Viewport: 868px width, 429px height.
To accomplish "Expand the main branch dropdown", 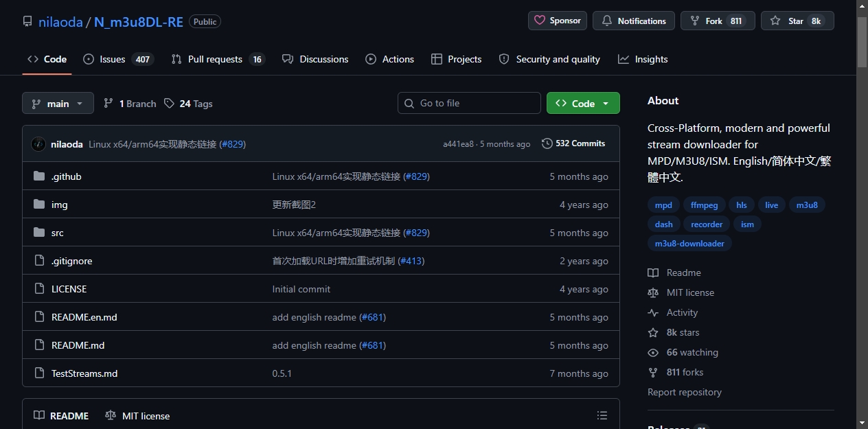I will coord(58,103).
